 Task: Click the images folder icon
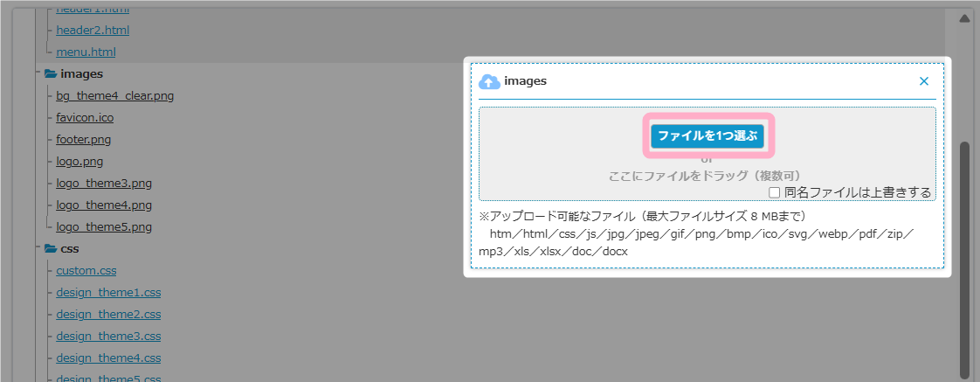(x=51, y=74)
